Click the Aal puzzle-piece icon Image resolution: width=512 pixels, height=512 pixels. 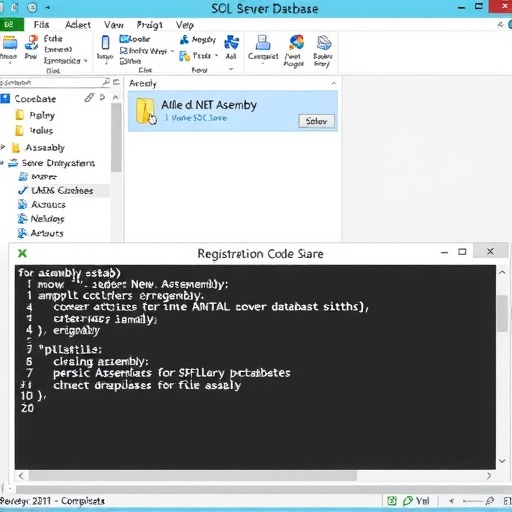point(231,43)
